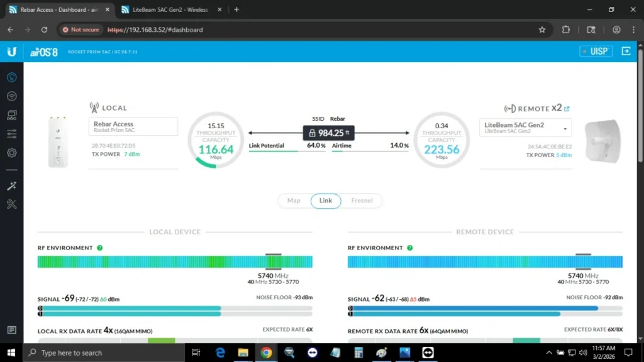Viewport: 644px width, 362px height.
Task: Select the Wireless settings icon
Action: point(11,96)
